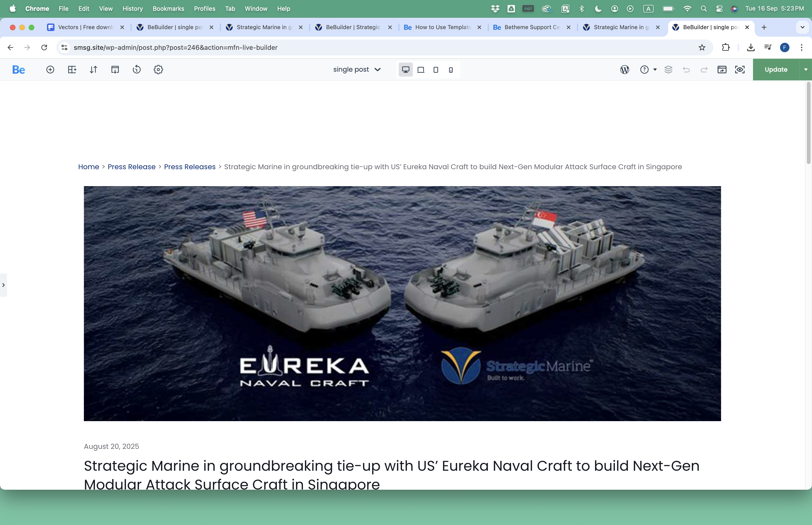This screenshot has width=812, height=525.
Task: Open builder settings gear icon
Action: click(158, 70)
